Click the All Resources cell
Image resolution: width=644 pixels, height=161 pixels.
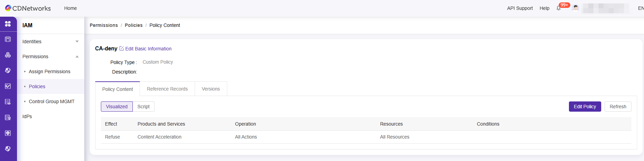click(x=395, y=137)
